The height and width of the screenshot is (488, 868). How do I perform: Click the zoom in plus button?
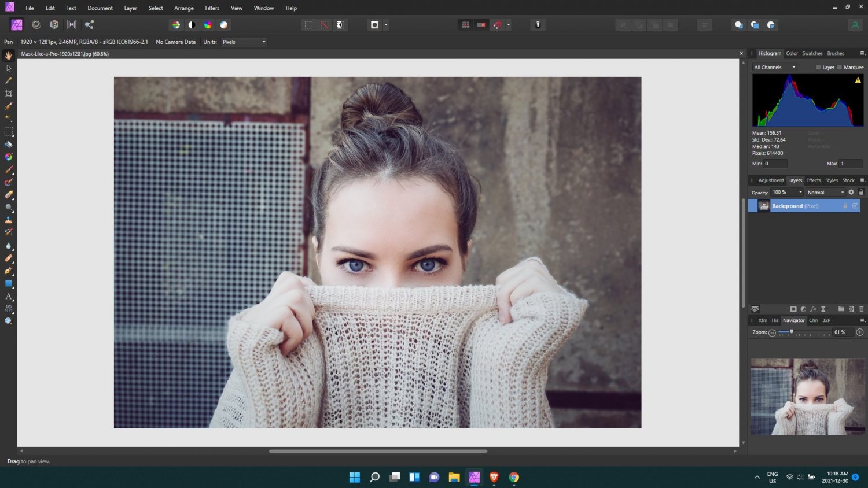tap(860, 332)
